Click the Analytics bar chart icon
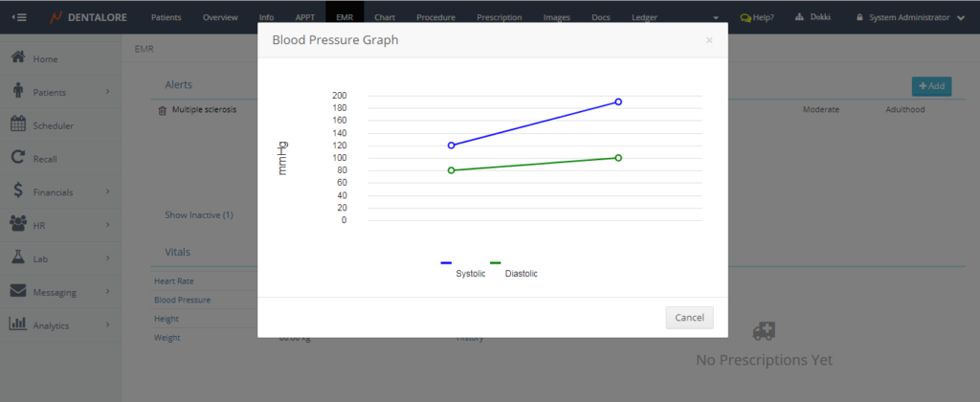Screen dimensions: 980x402 point(17,324)
